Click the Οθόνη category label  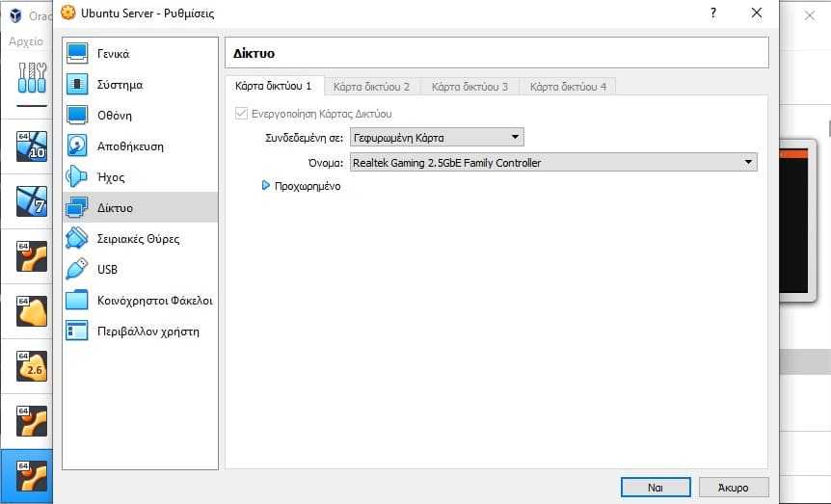[x=115, y=116]
